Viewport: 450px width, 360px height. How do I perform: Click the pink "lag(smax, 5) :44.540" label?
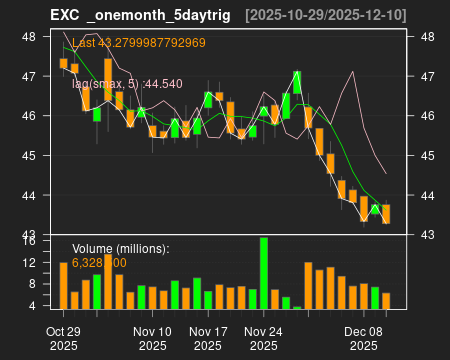pyautogui.click(x=127, y=84)
